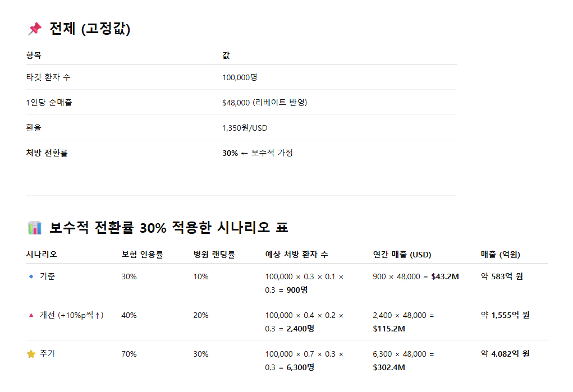The height and width of the screenshot is (392, 573).
Task: Click the 연간 매출 (USD) column header
Action: pos(402,254)
